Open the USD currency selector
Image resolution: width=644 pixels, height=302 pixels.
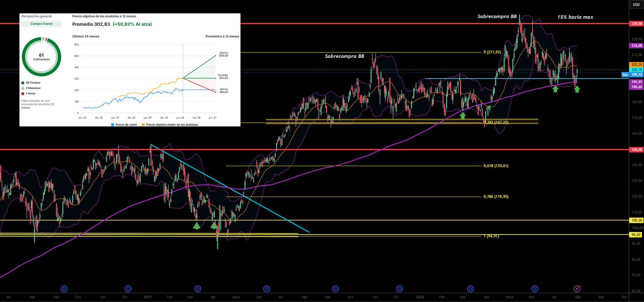pos(636,4)
